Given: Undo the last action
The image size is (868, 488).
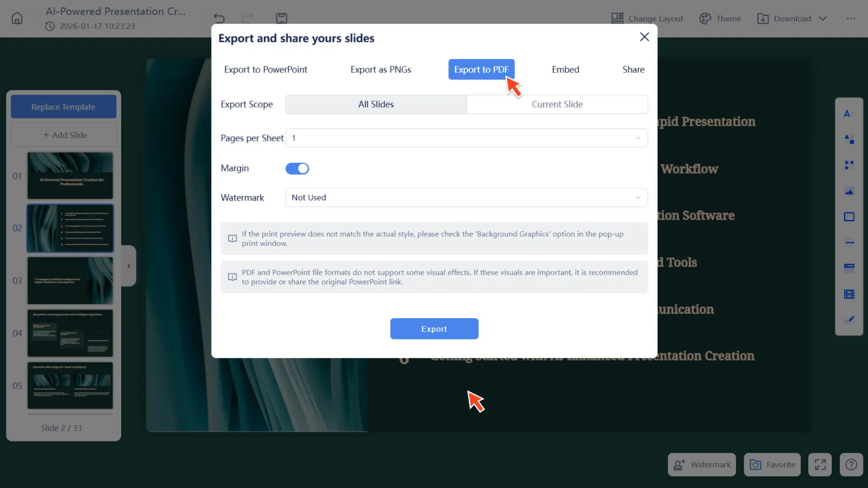Looking at the screenshot, I should tap(219, 19).
